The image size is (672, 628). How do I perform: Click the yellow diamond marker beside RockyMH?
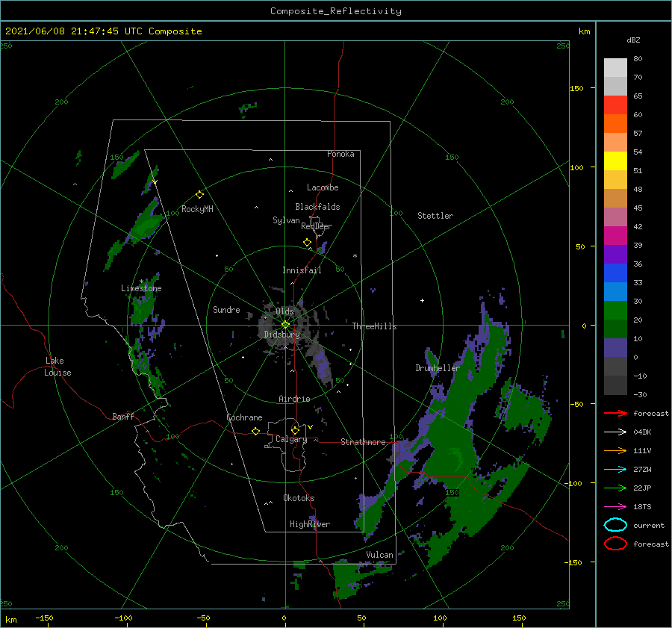tap(199, 195)
